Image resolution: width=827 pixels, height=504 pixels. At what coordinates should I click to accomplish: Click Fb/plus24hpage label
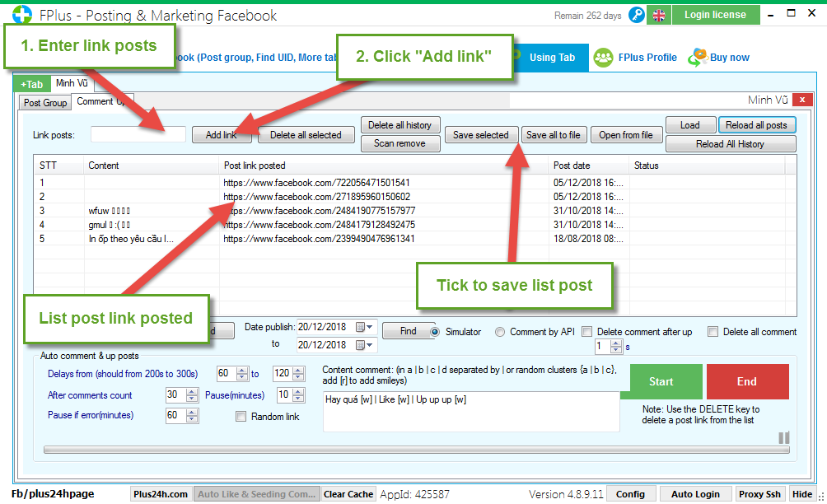[53, 493]
